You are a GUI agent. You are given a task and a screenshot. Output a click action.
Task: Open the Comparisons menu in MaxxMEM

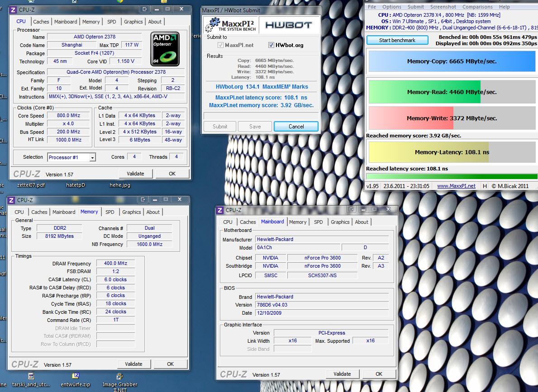click(477, 7)
